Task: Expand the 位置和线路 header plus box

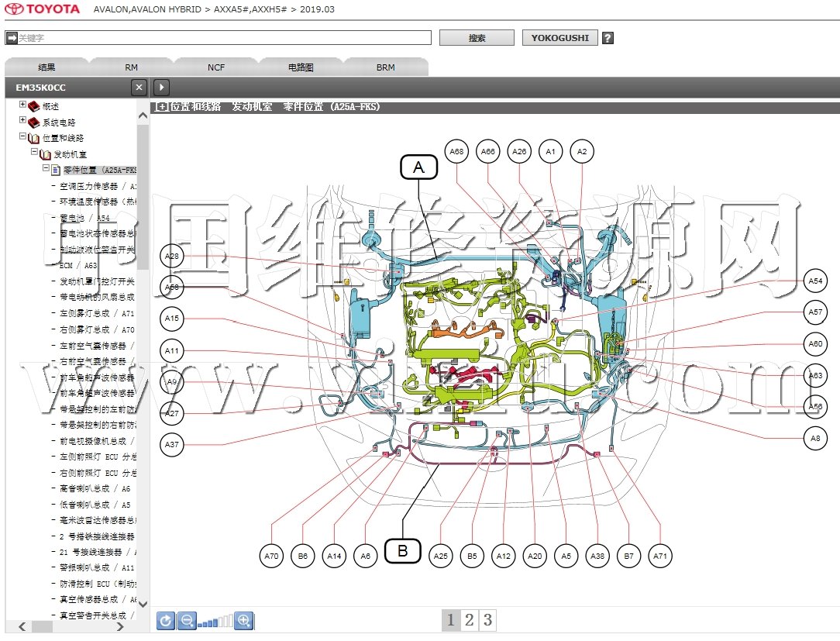Action: [162, 107]
